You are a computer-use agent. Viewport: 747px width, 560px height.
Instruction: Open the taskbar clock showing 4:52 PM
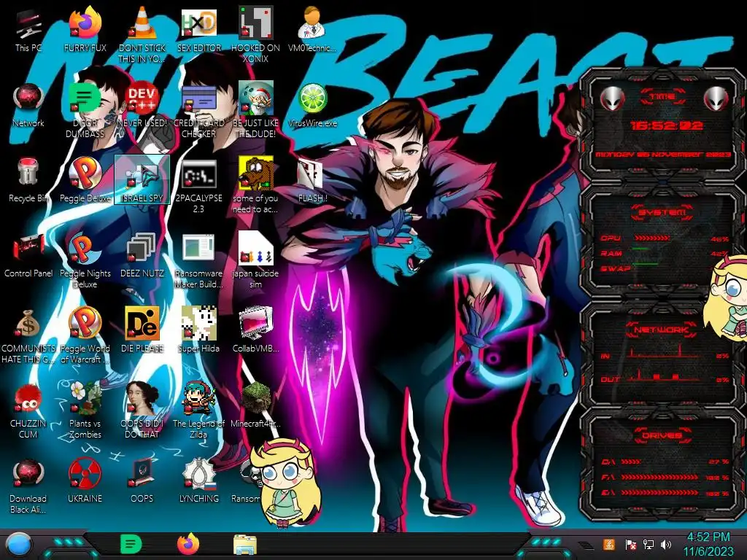click(x=708, y=544)
